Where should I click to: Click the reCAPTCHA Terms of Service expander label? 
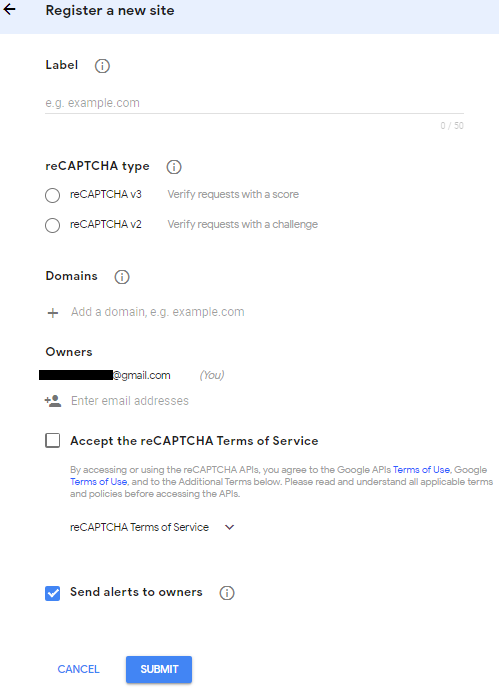pyautogui.click(x=139, y=527)
